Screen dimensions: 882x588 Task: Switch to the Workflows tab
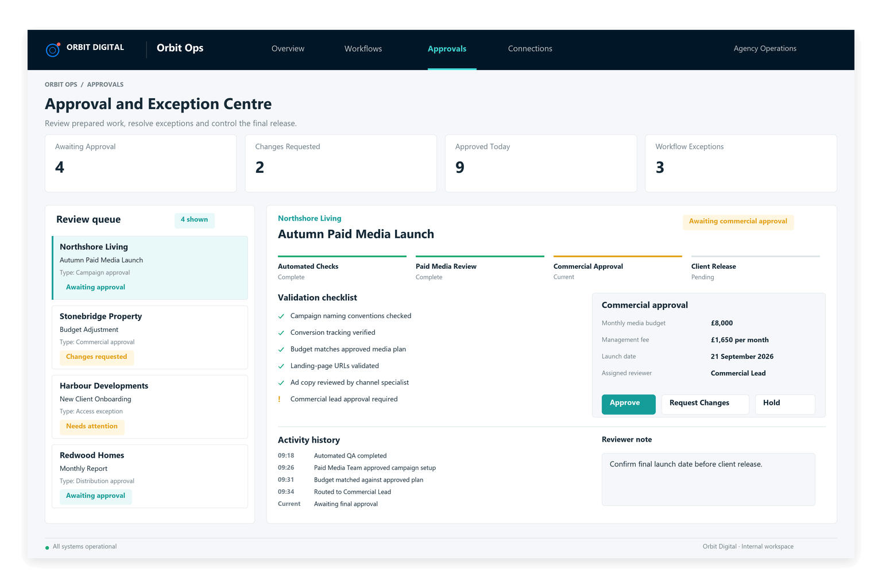pos(363,49)
